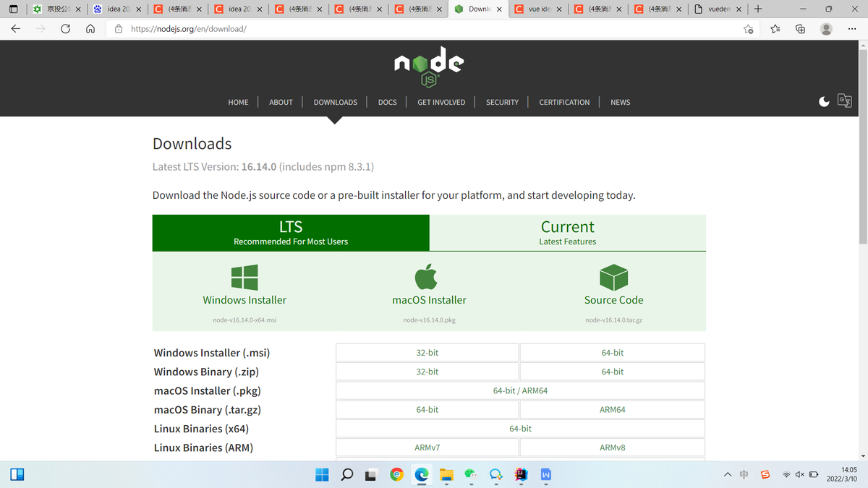Open File Explorer on taskbar
868x488 pixels.
tap(446, 474)
